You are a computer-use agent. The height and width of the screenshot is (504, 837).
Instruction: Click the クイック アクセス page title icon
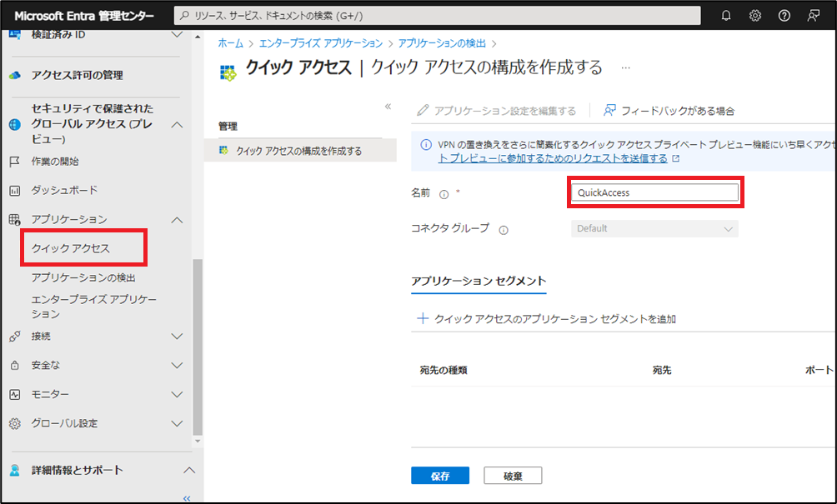[228, 73]
